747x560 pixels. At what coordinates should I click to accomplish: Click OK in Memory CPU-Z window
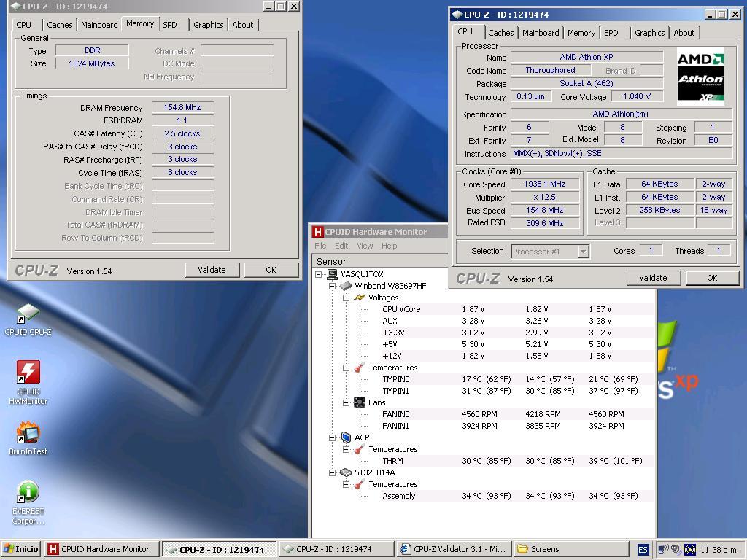[x=271, y=270]
